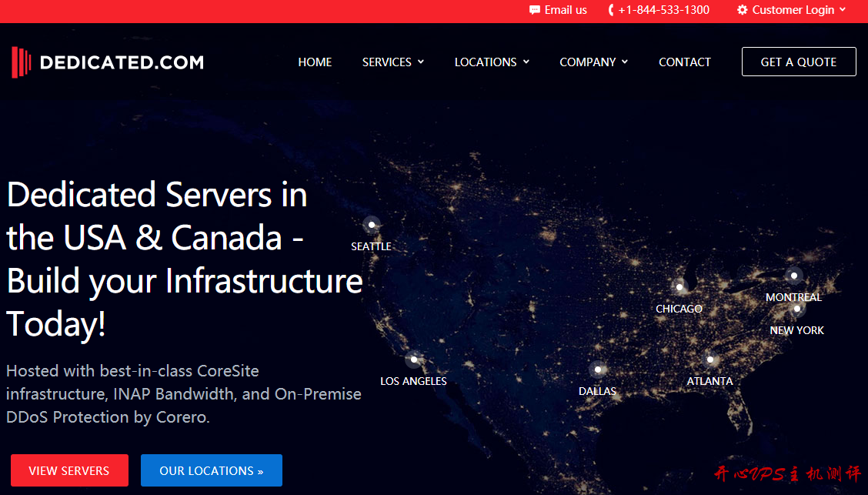Viewport: 868px width, 495px height.
Task: Click the phone handset icon
Action: click(611, 10)
